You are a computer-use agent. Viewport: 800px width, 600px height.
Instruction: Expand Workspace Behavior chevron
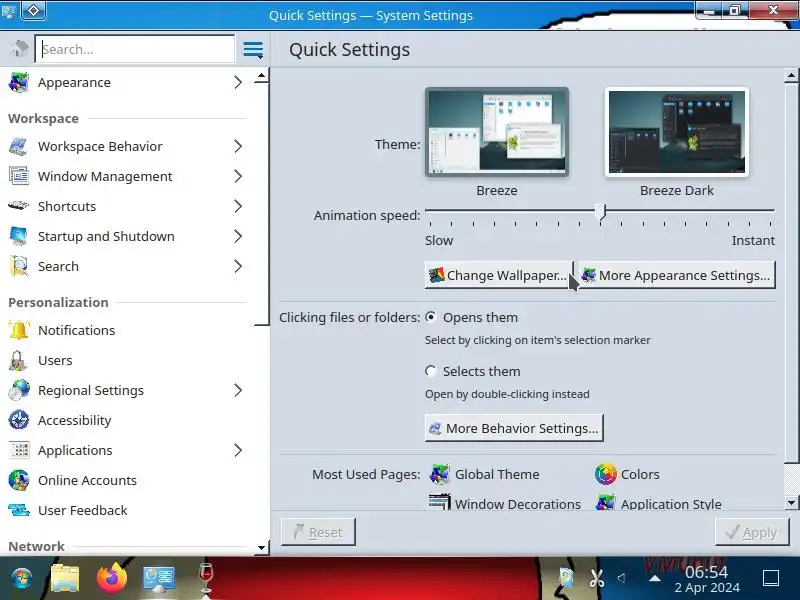[238, 146]
